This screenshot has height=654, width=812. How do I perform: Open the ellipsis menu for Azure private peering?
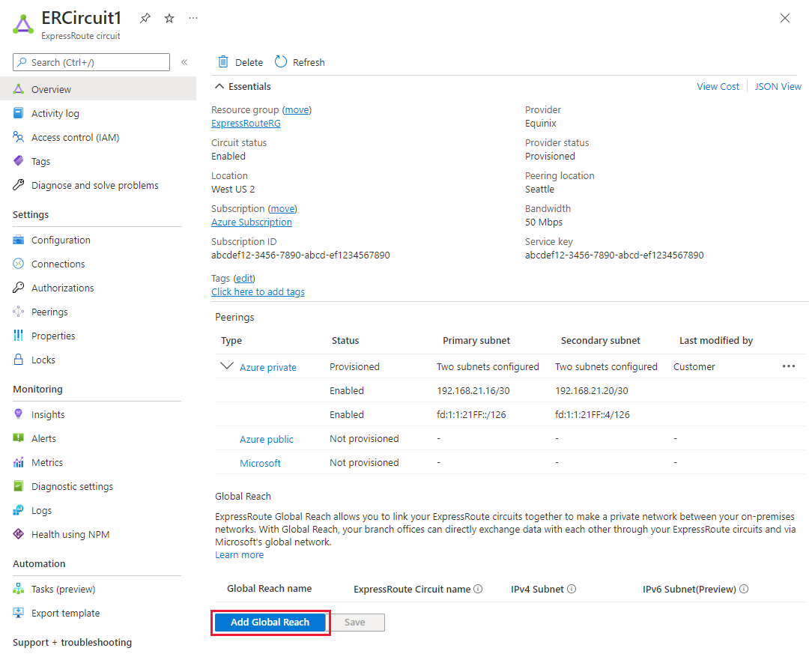pyautogui.click(x=788, y=366)
